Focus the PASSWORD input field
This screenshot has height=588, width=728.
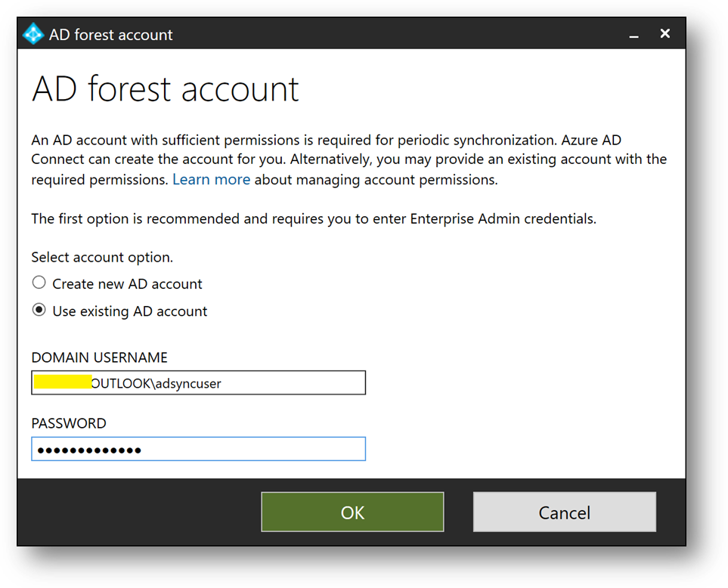tap(198, 449)
